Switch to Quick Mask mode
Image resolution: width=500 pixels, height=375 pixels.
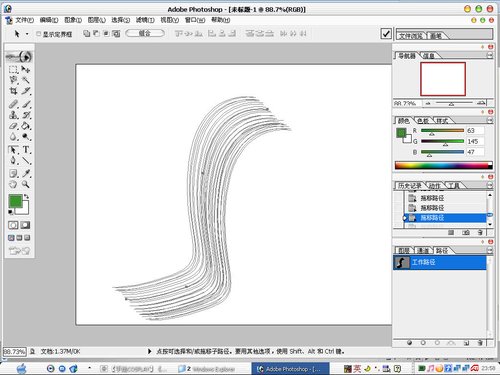tap(25, 225)
